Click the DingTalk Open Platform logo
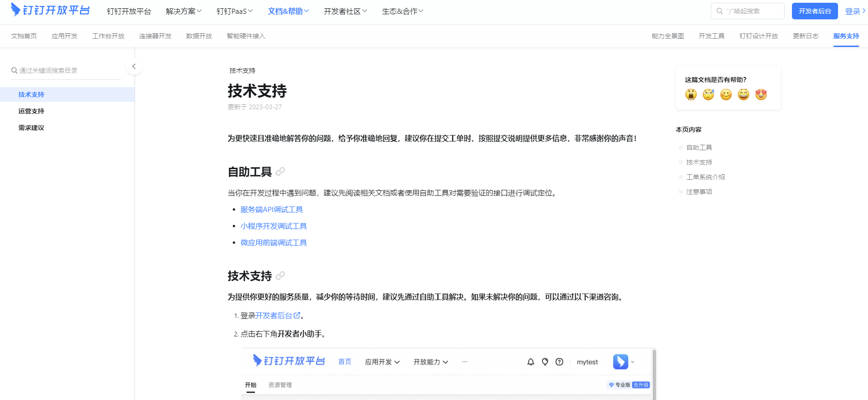Screen dimensions: 868x400 pyautogui.click(x=50, y=10)
